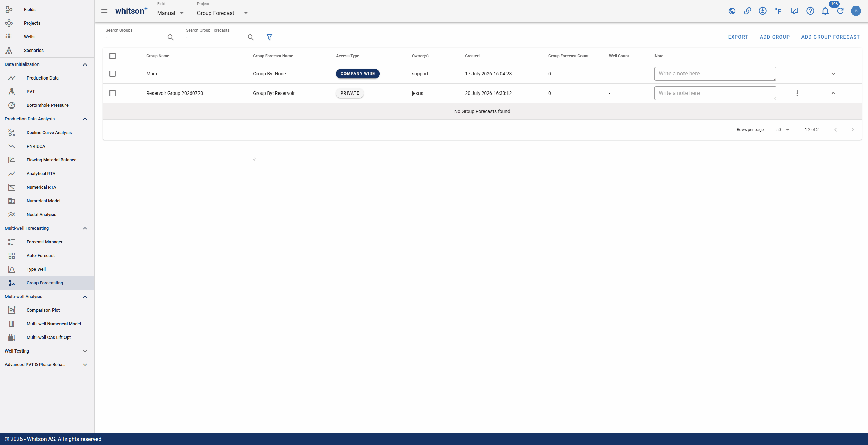Click the EXPORT button
This screenshot has width=868, height=445.
click(738, 37)
